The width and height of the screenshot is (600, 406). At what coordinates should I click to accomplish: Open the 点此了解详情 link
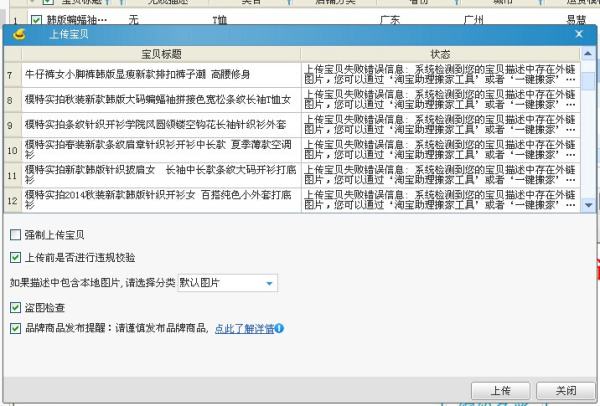click(x=245, y=328)
